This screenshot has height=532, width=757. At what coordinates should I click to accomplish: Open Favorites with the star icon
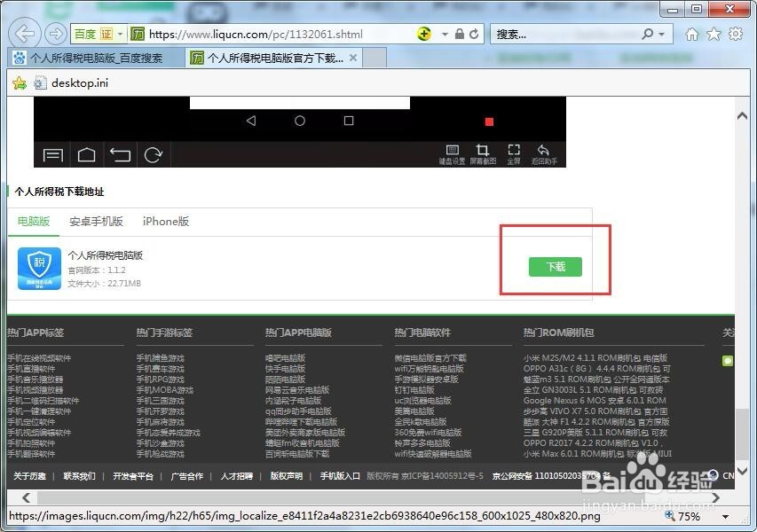714,35
